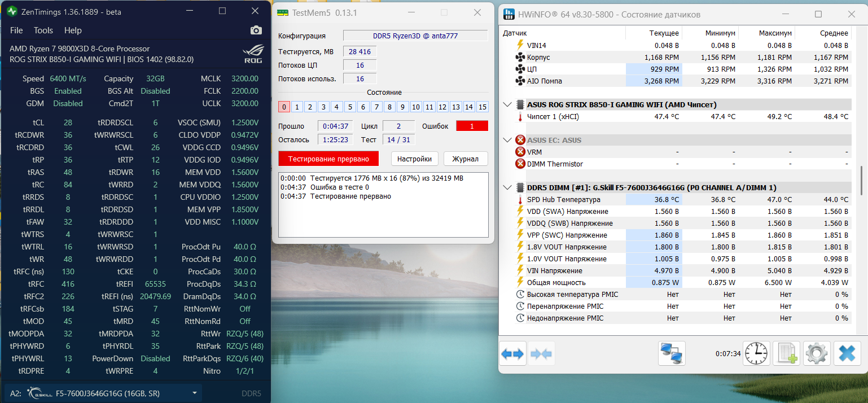
Task: Click the 'Текущее' column header
Action: 664,33
